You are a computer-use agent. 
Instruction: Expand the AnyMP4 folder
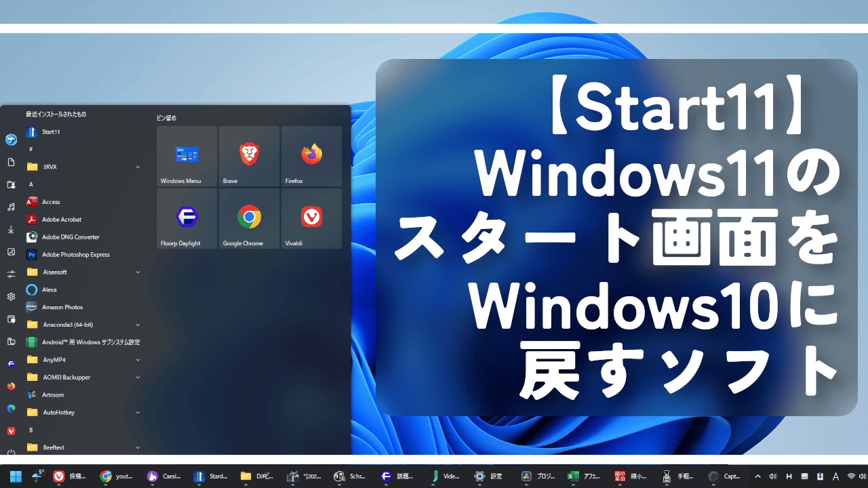pos(83,359)
